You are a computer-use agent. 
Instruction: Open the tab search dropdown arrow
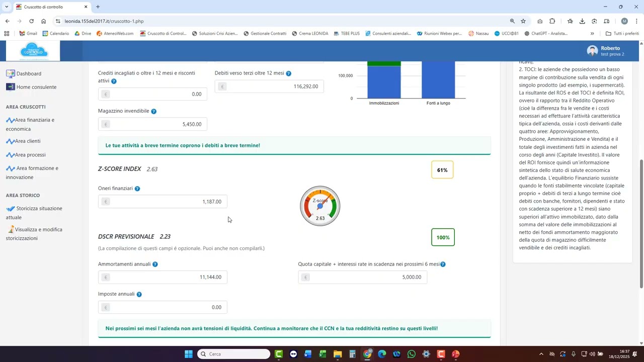point(7,7)
